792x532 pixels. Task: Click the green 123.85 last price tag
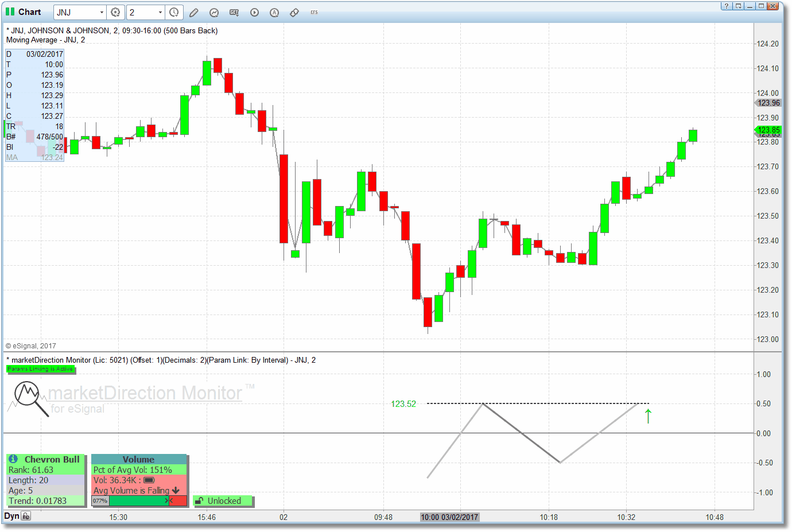point(768,130)
